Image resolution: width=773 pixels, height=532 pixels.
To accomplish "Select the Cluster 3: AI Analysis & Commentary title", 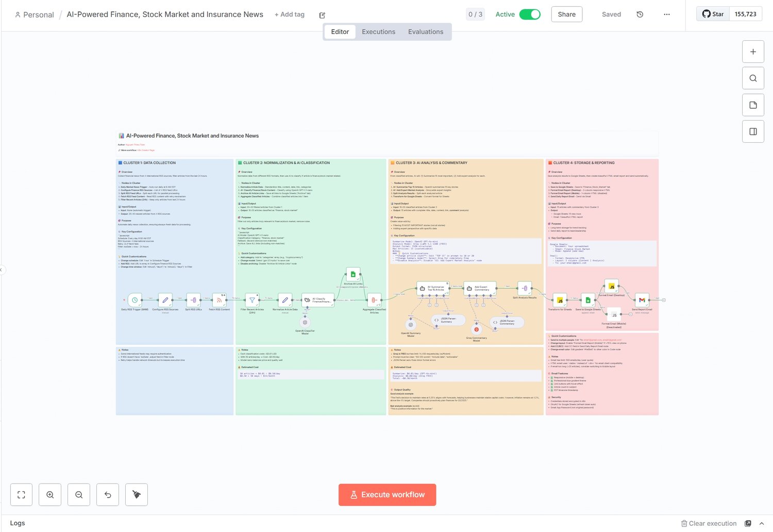I will point(432,163).
